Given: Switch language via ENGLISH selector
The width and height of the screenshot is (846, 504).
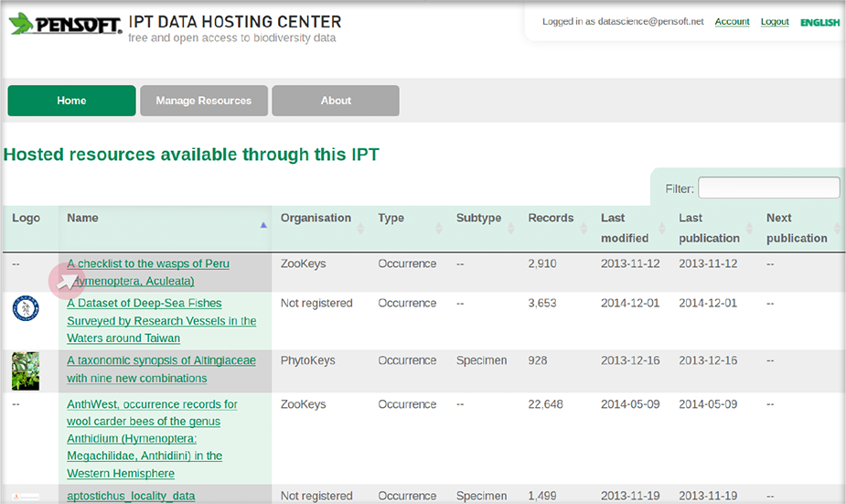Looking at the screenshot, I should (820, 22).
